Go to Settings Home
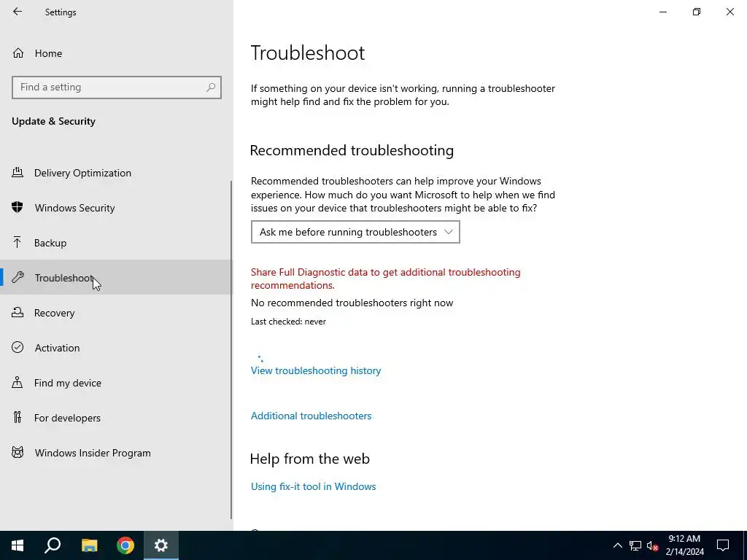Screen dimensions: 747x560 point(48,53)
